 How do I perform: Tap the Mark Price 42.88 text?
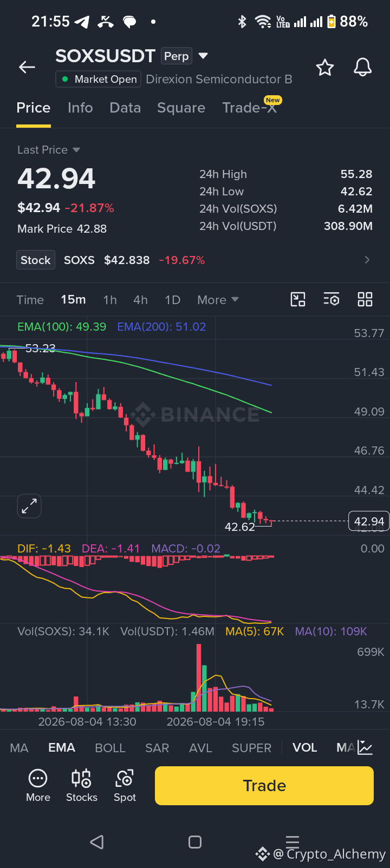click(x=62, y=229)
